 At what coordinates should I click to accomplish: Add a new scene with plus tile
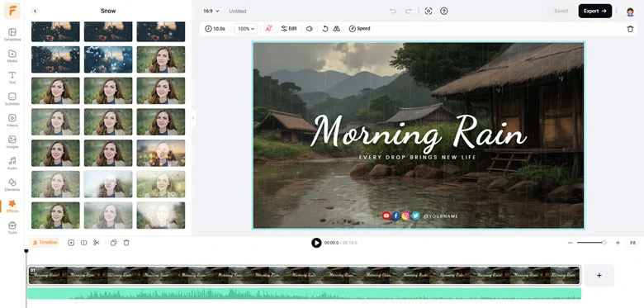[x=599, y=275]
